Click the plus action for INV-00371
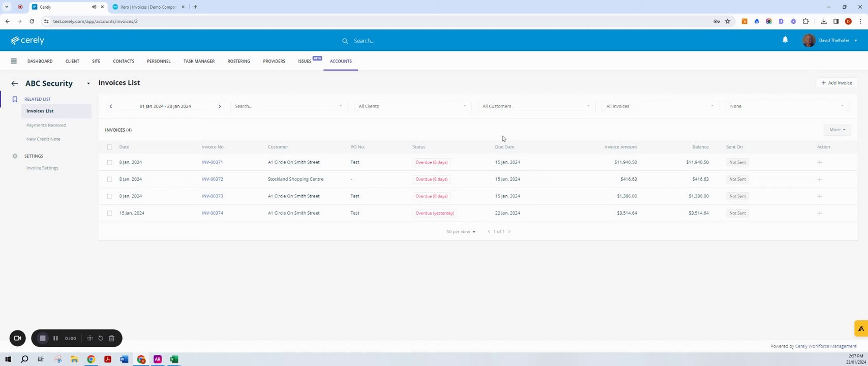 point(819,162)
